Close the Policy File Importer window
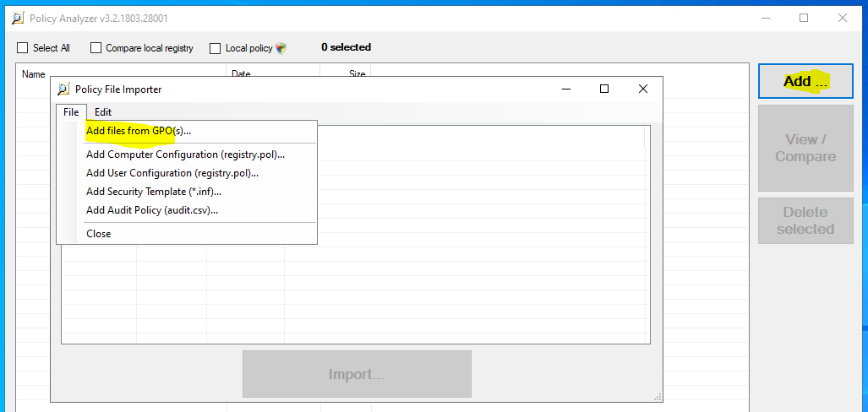The image size is (868, 412). (642, 89)
